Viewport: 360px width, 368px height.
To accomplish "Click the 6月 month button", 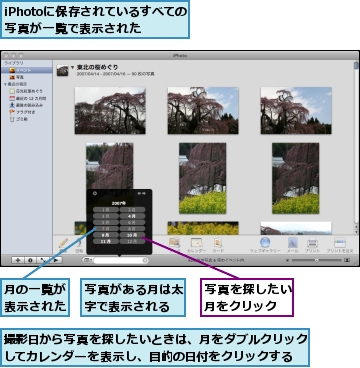I will click(x=132, y=222).
